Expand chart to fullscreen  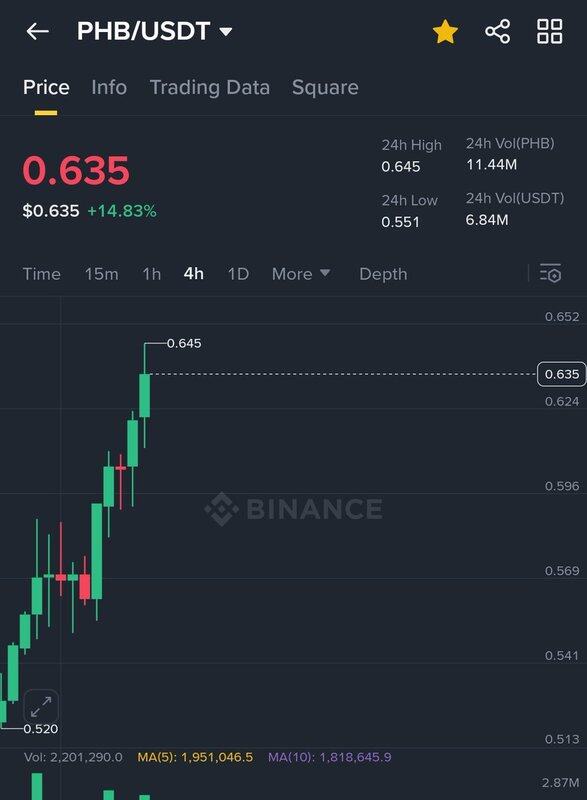(41, 707)
